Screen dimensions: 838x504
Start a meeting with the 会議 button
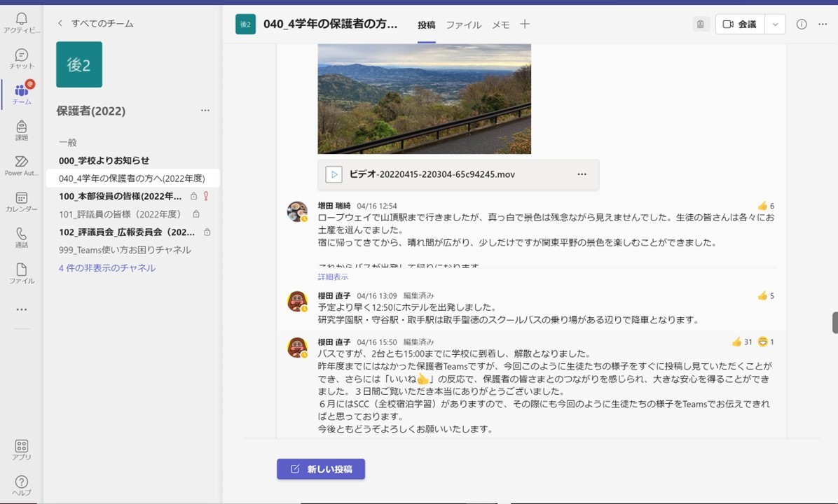pos(740,24)
